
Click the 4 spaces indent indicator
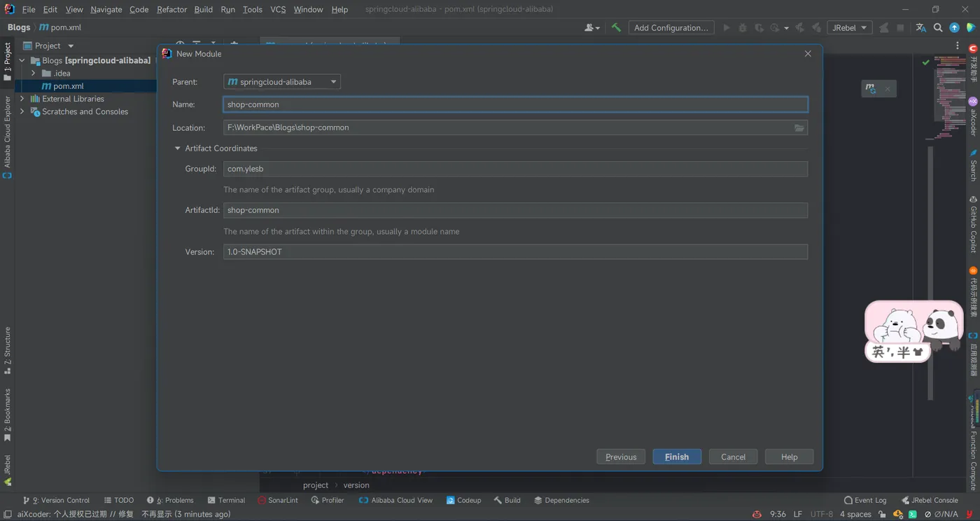click(x=855, y=514)
